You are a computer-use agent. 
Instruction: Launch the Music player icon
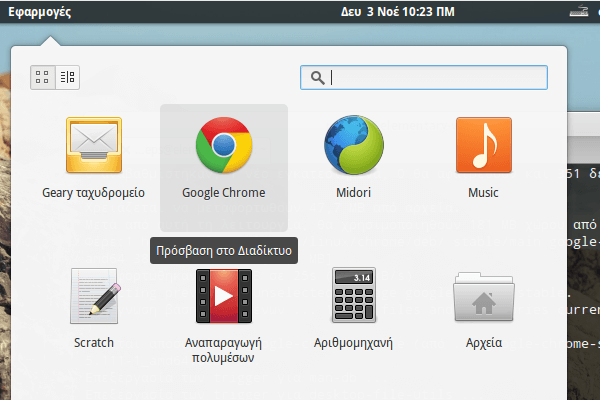484,145
